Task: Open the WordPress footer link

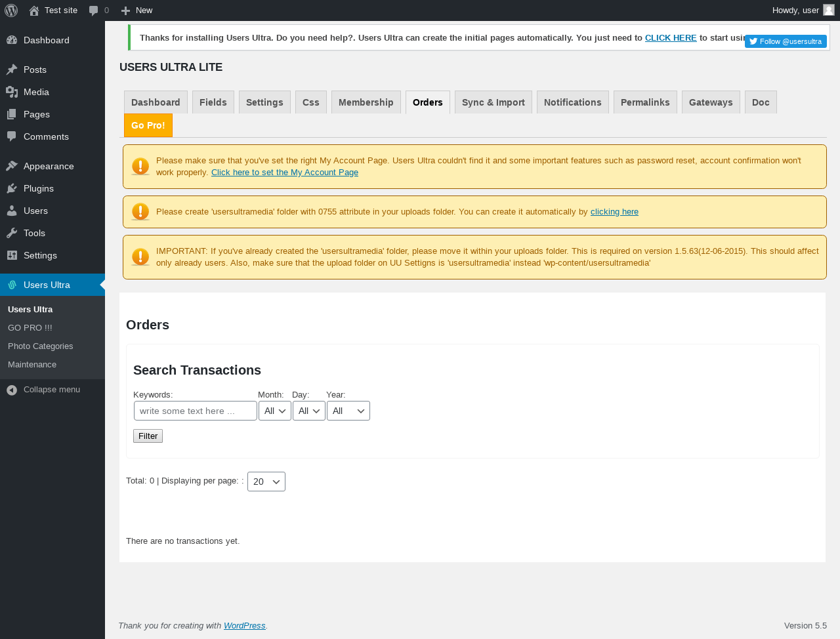Action: pyautogui.click(x=245, y=626)
